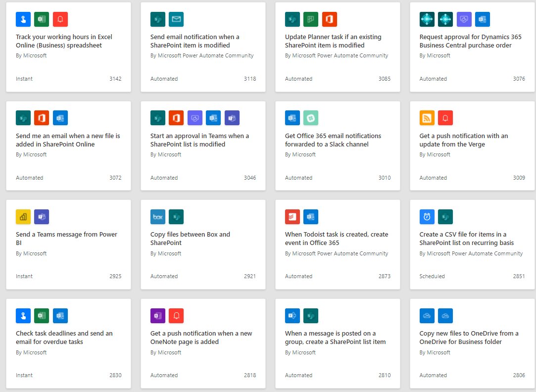Click the Approvals icon on Start an approval in Teams card
Viewport: 536px width, 392px height.
195,118
